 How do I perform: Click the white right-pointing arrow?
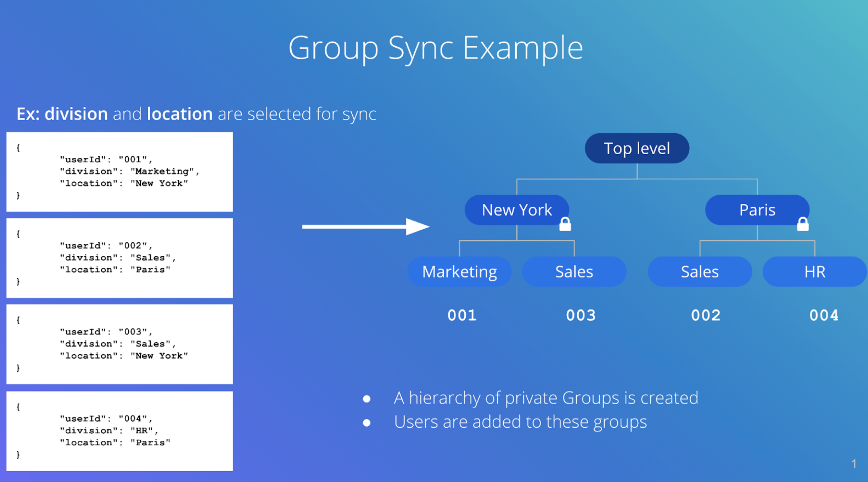pyautogui.click(x=365, y=226)
